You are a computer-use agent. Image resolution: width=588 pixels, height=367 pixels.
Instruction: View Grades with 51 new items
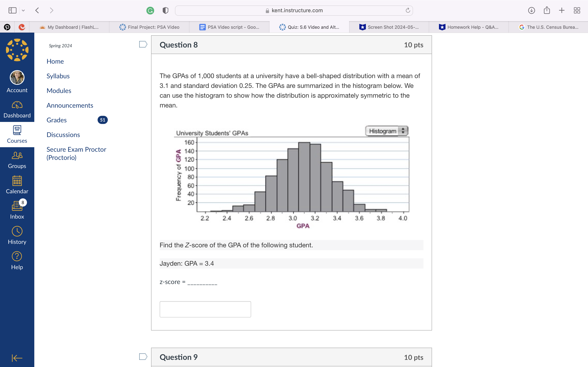pos(56,120)
